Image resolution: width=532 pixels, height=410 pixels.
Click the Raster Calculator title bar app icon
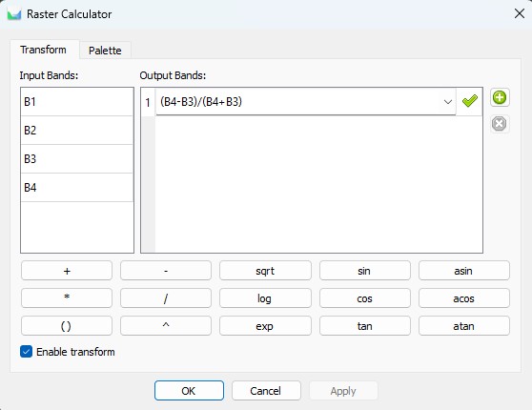pyautogui.click(x=14, y=14)
